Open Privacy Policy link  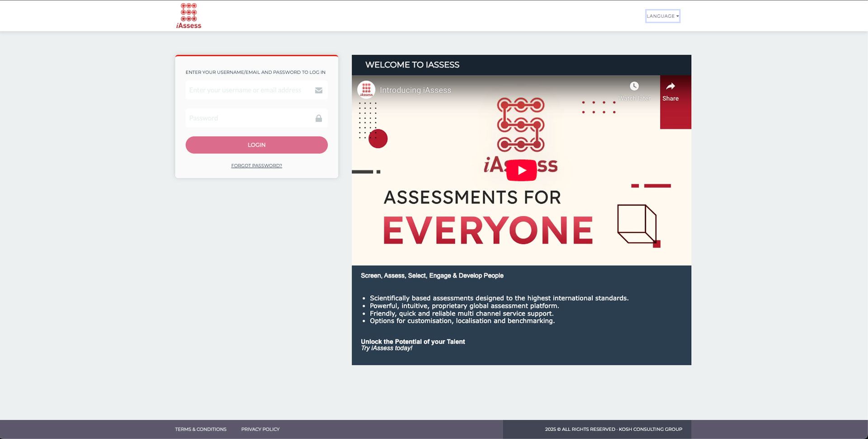[x=260, y=429]
